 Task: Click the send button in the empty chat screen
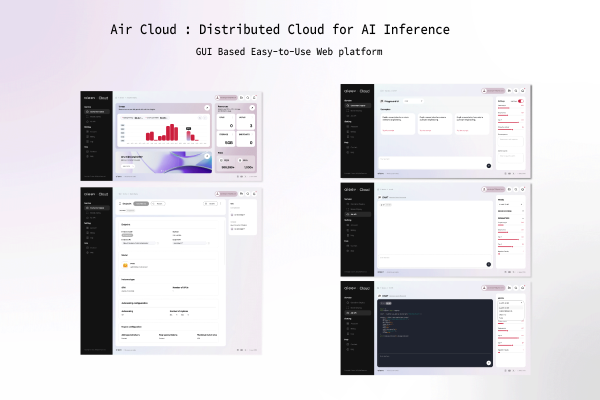pos(488,263)
